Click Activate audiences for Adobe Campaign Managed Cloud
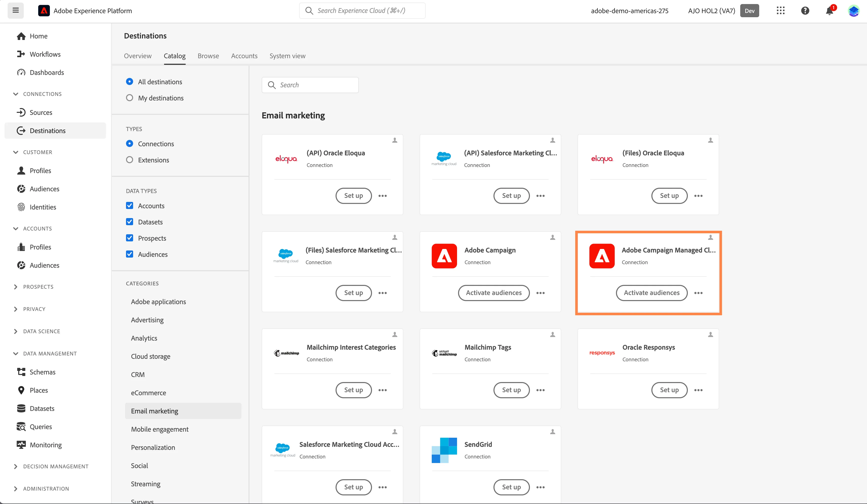Viewport: 867px width, 504px height. click(x=652, y=293)
